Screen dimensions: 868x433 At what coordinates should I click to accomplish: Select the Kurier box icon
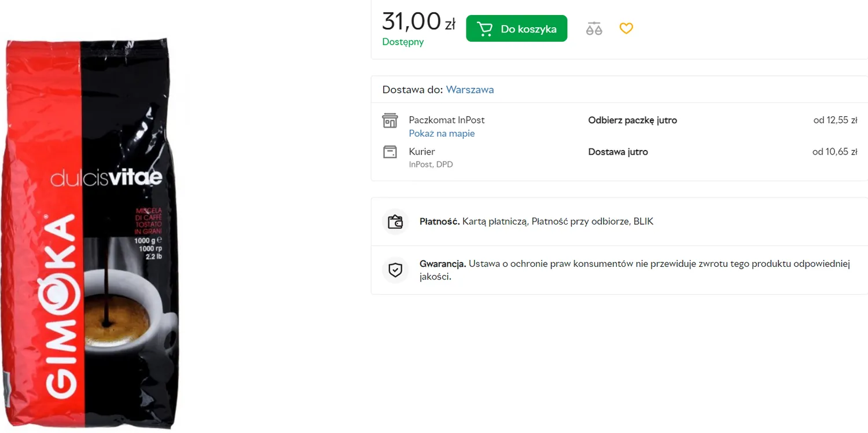tap(390, 152)
